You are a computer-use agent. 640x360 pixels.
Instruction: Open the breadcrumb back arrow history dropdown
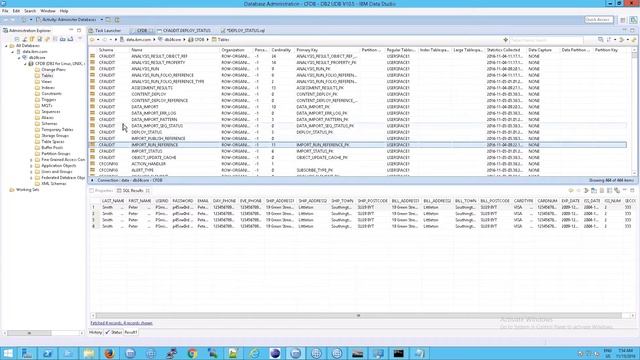coord(98,40)
